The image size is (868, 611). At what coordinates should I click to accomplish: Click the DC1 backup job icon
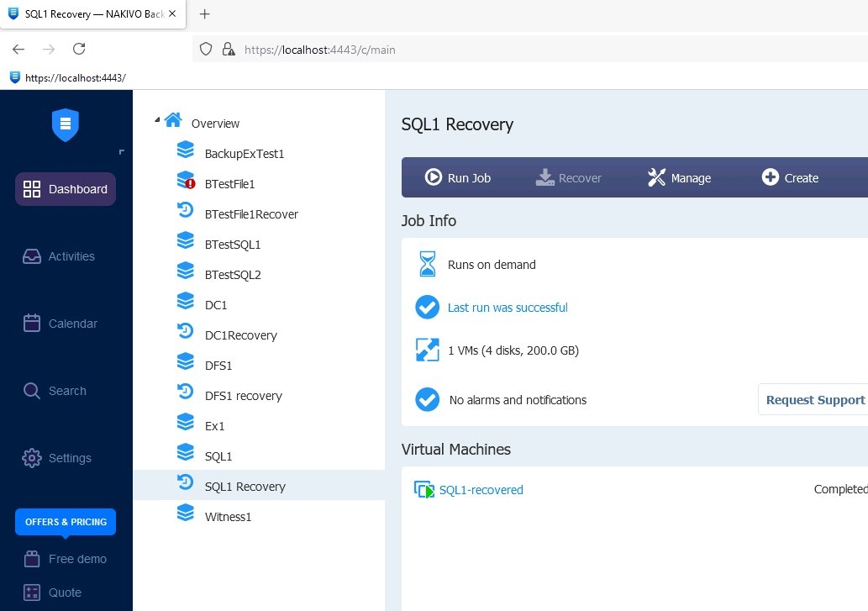[186, 301]
